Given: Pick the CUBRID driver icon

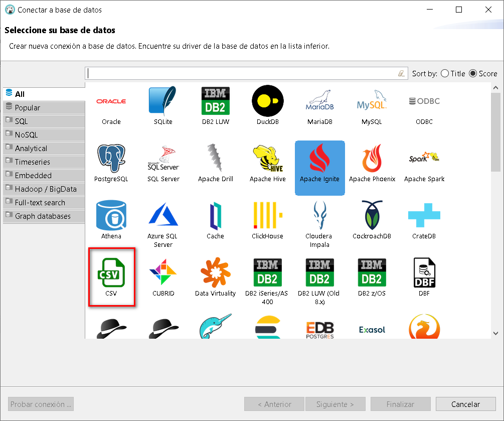Looking at the screenshot, I should pyautogui.click(x=163, y=272).
